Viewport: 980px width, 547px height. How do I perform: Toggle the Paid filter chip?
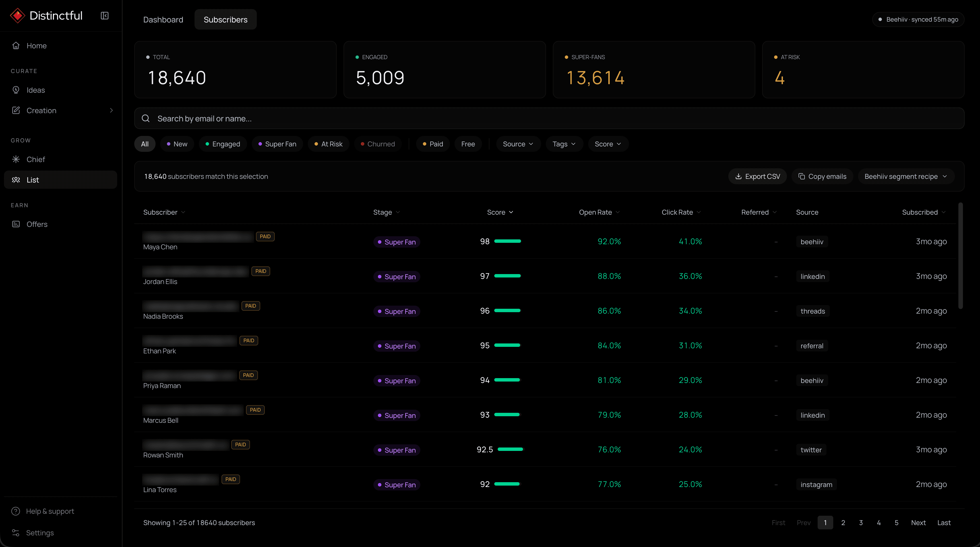[x=433, y=144]
